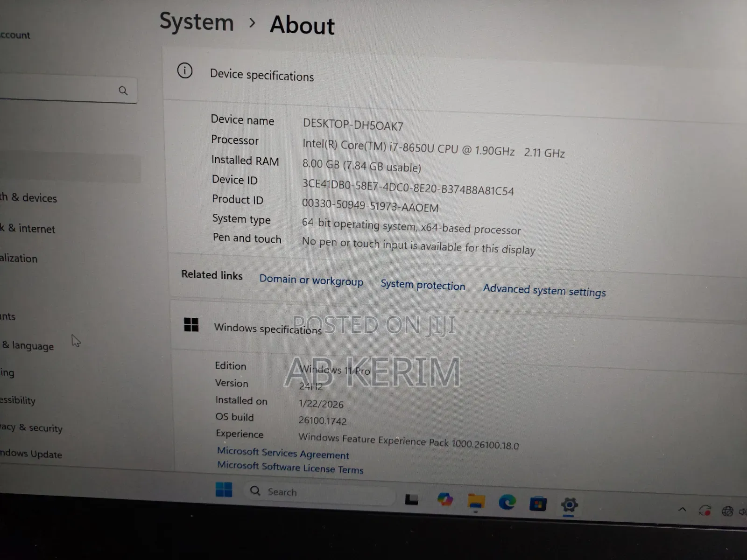Select Network & internet in sidebar
Viewport: 747px width, 560px height.
tap(28, 228)
